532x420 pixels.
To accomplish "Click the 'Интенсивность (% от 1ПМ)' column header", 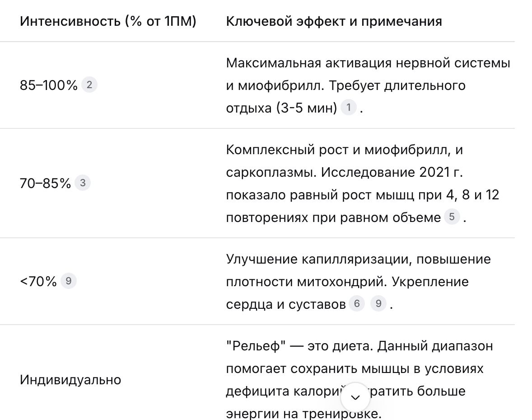I will (108, 21).
